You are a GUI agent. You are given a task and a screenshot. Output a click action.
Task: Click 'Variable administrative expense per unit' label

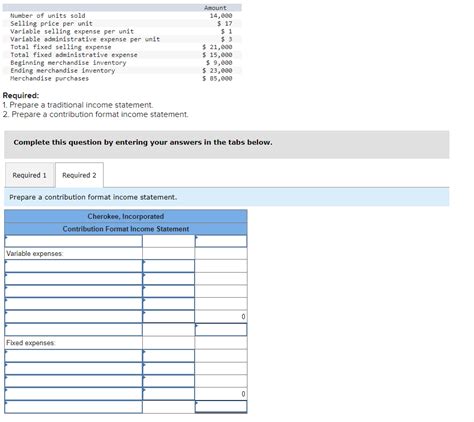[x=85, y=39]
